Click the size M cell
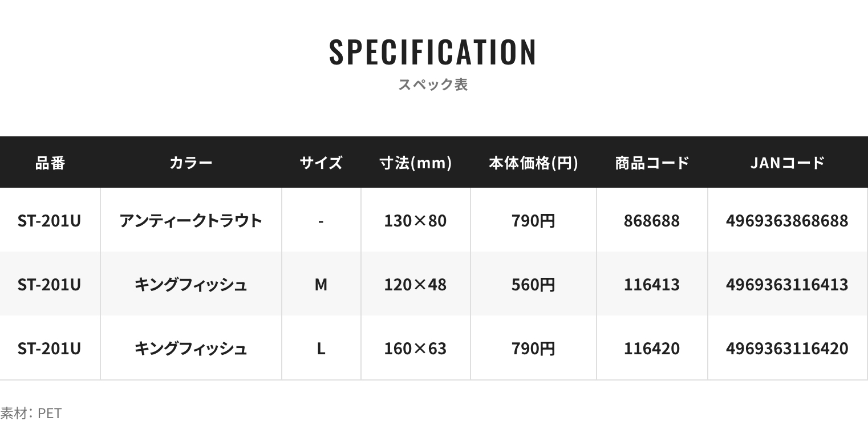This screenshot has width=868, height=441. point(321,284)
